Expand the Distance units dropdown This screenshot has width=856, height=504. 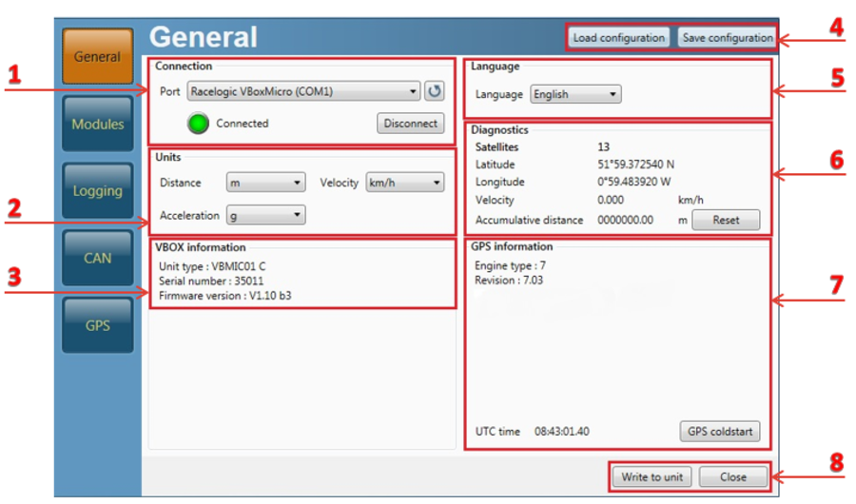pyautogui.click(x=266, y=183)
